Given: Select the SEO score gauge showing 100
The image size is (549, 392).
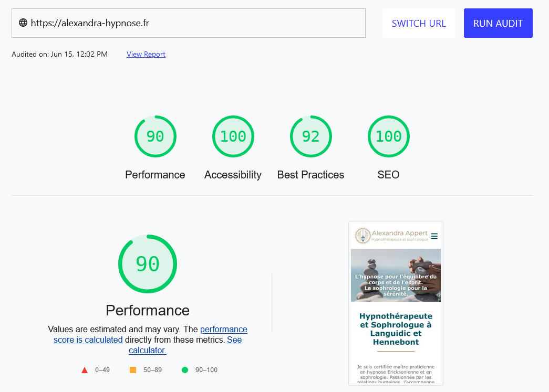Looking at the screenshot, I should [388, 136].
